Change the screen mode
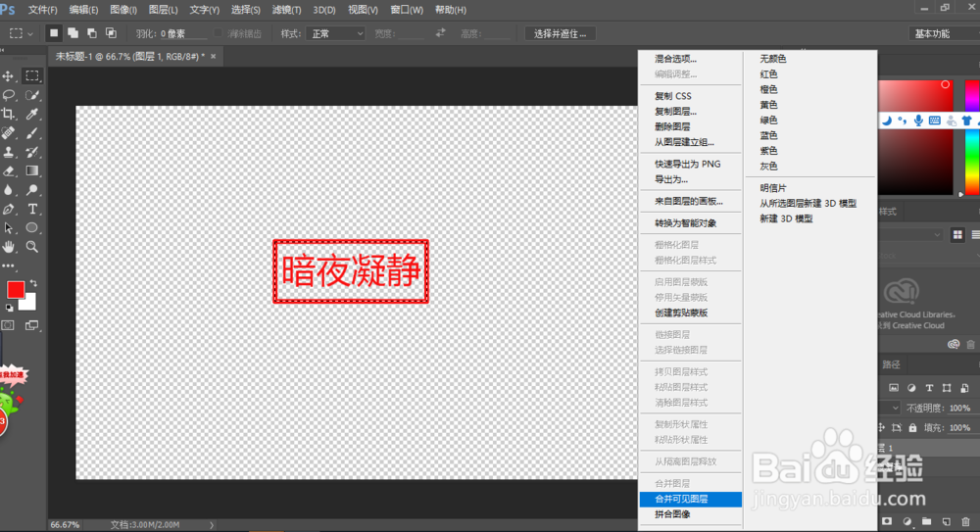This screenshot has width=980, height=532. point(31,325)
